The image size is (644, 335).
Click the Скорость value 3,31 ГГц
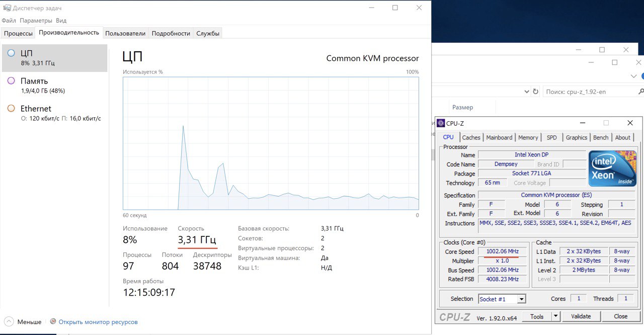197,239
